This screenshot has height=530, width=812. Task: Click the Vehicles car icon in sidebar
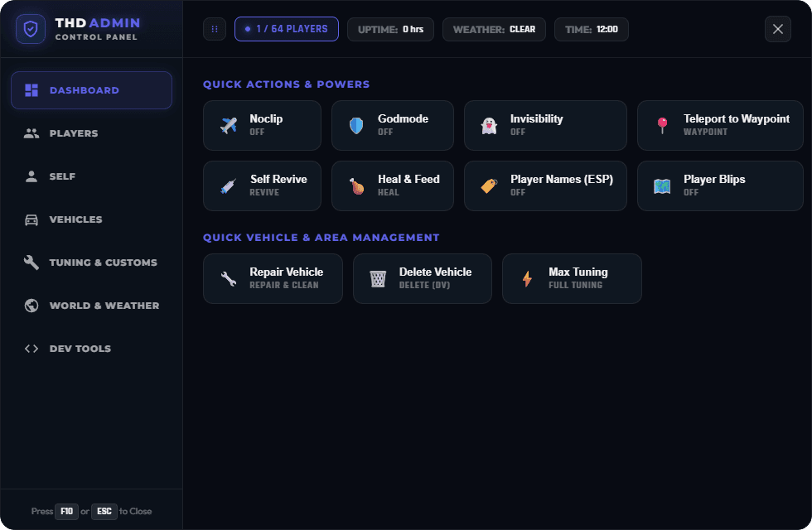(x=31, y=220)
